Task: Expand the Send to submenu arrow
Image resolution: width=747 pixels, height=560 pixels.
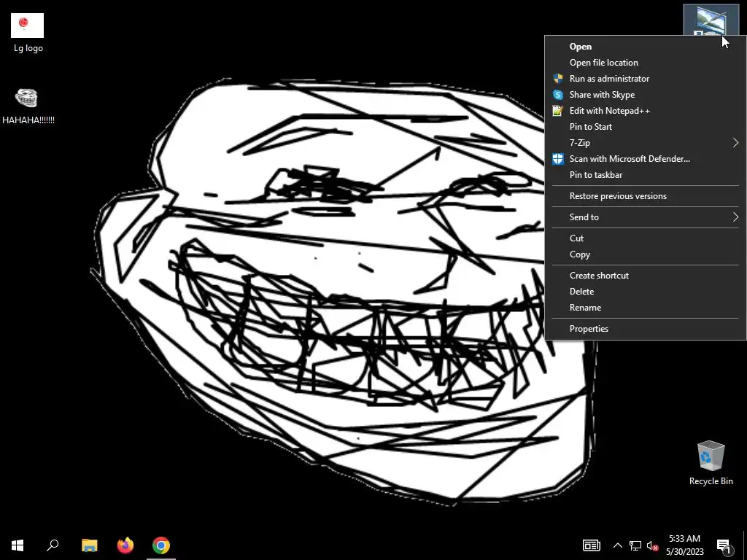Action: click(735, 217)
